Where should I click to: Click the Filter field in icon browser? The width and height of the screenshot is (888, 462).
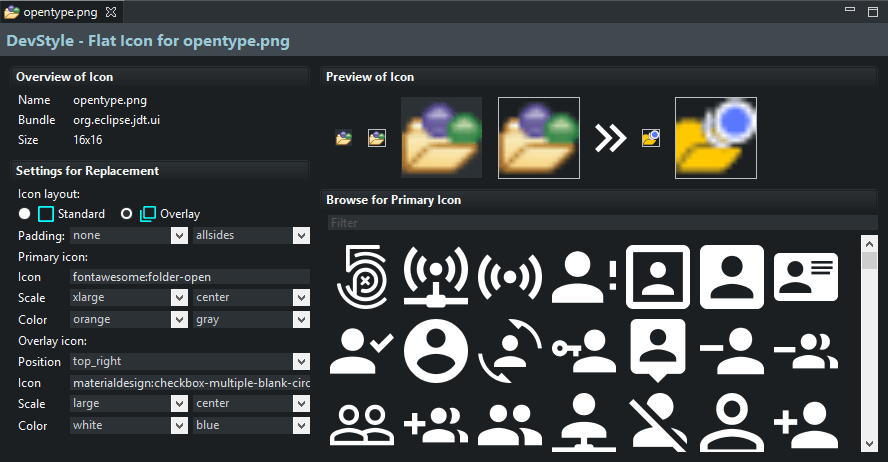point(603,223)
